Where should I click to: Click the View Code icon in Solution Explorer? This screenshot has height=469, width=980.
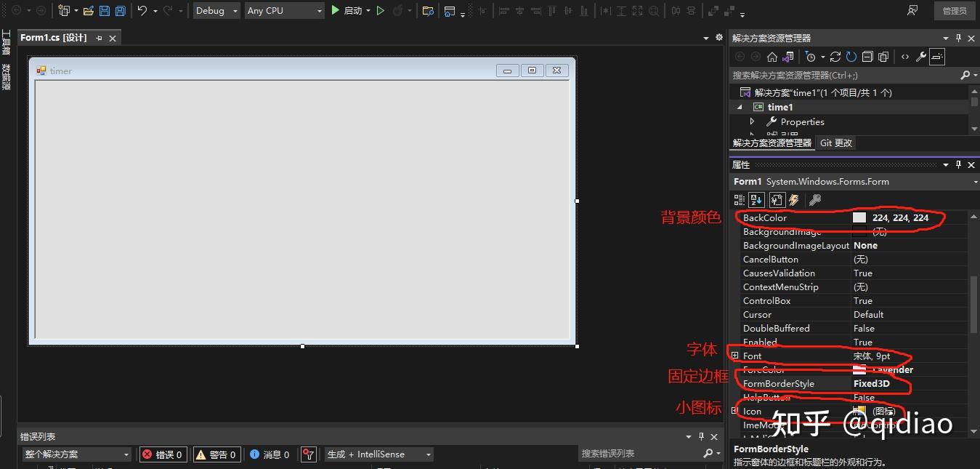pyautogui.click(x=905, y=57)
